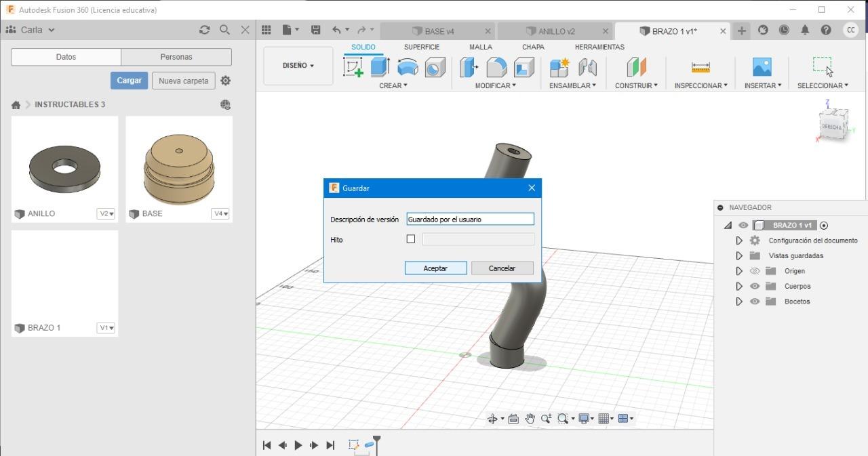The width and height of the screenshot is (868, 456).
Task: Open BASE version V4 dropdown
Action: (x=220, y=213)
